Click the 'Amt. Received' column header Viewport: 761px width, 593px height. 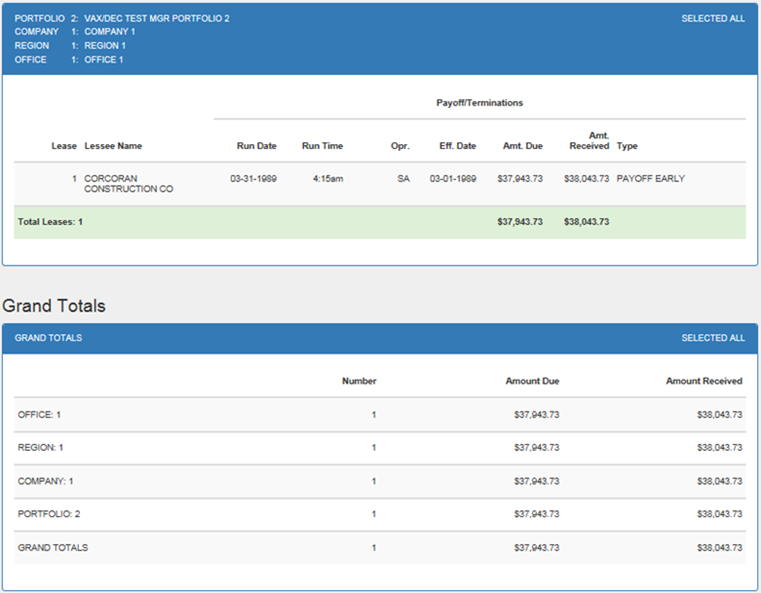click(589, 141)
